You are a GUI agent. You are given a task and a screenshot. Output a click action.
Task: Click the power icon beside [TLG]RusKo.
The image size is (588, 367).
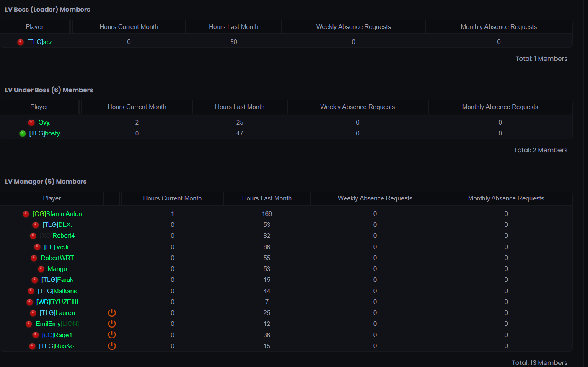(x=112, y=346)
